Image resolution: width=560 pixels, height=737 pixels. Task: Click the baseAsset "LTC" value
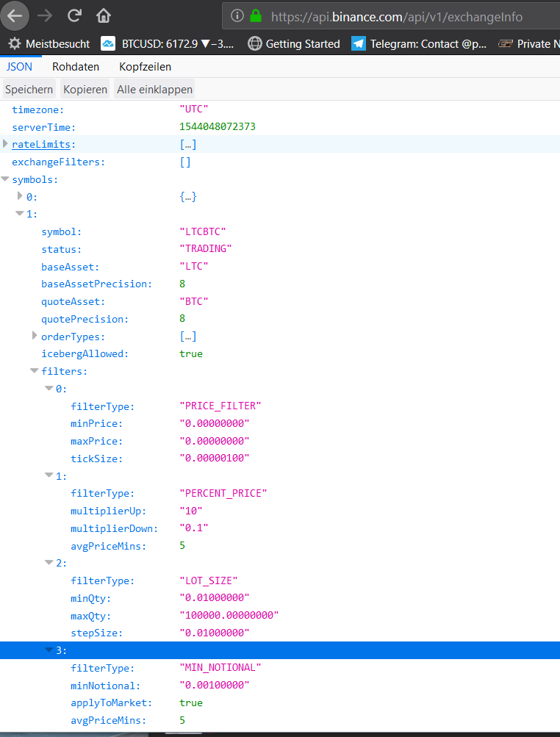tap(194, 267)
